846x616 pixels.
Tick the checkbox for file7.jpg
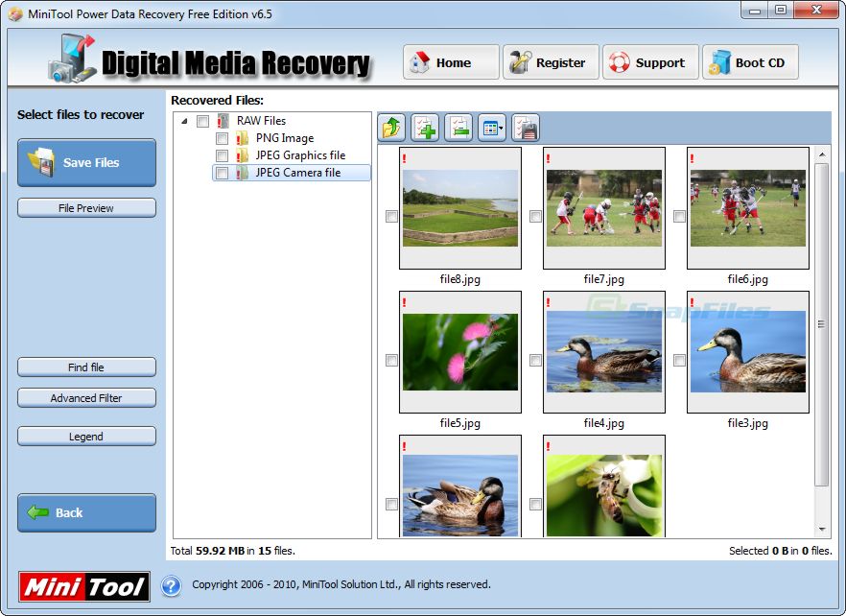(536, 217)
